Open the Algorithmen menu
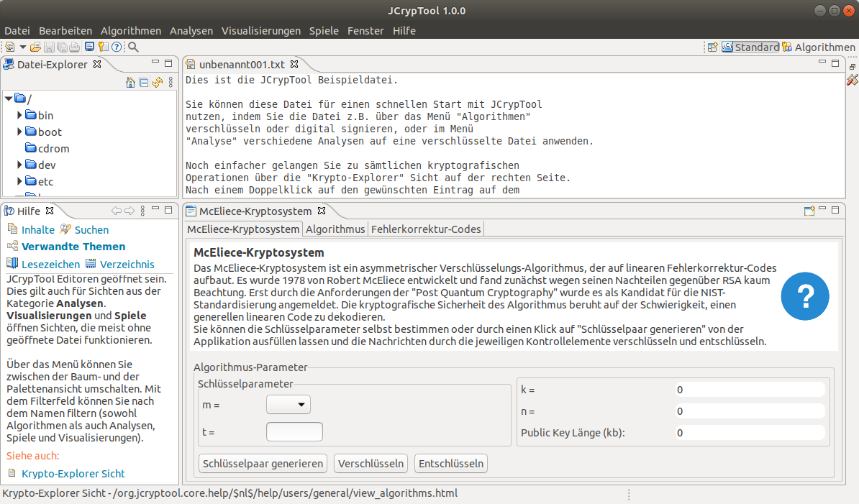 131,31
